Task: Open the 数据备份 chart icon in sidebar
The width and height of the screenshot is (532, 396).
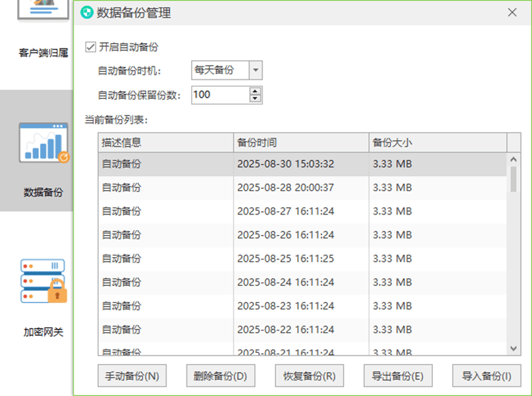Action: click(x=44, y=143)
